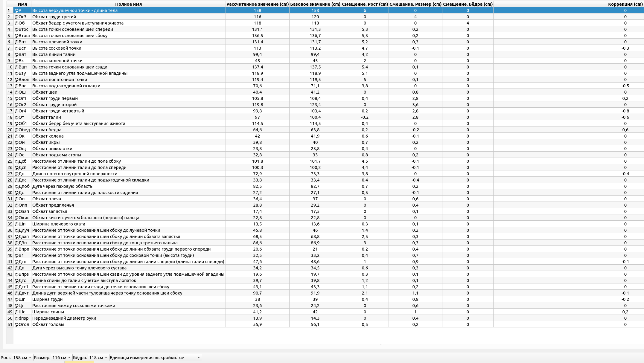Click 'Обхват груди первый' full name
Screen dimensions: 644x363
click(55, 98)
